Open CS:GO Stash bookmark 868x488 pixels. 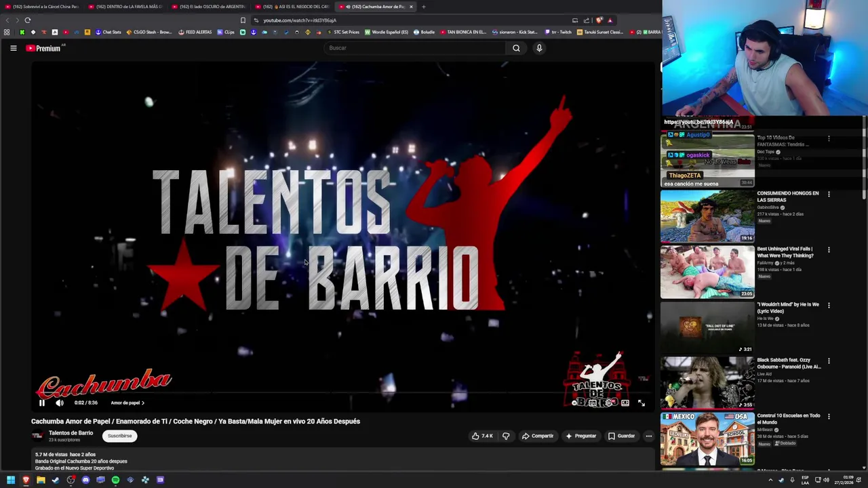click(149, 32)
